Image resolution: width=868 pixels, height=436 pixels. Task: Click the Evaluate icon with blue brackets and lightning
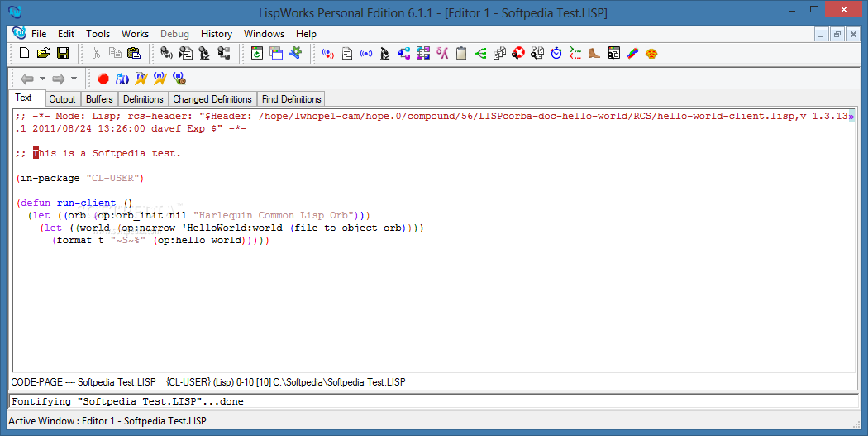(x=160, y=79)
